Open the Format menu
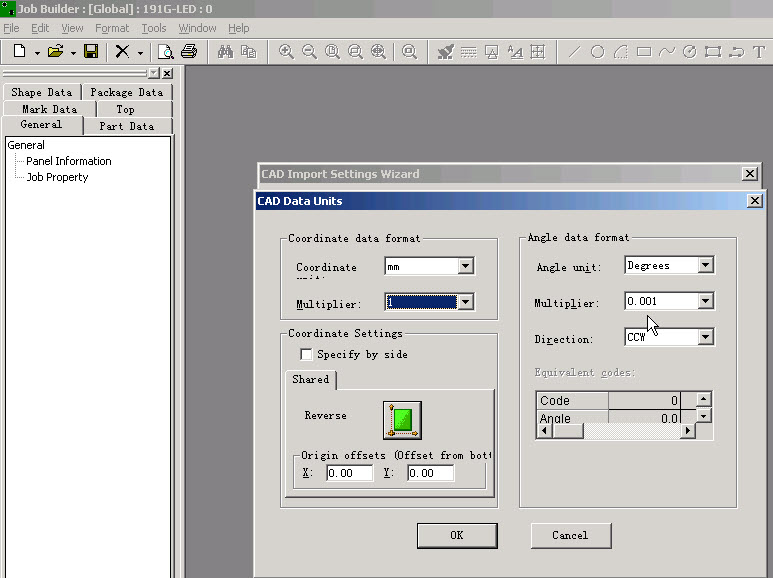The image size is (773, 578). (112, 28)
